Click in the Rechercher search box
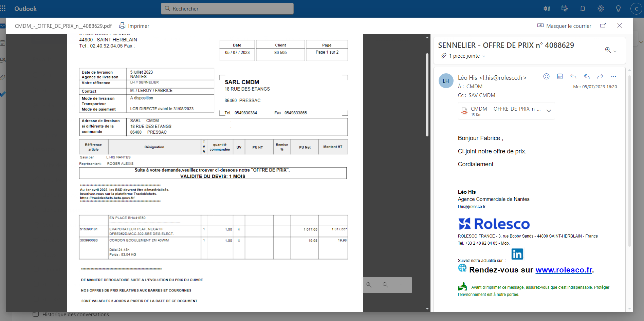Viewport: 644px width, 321px height. coord(227,8)
